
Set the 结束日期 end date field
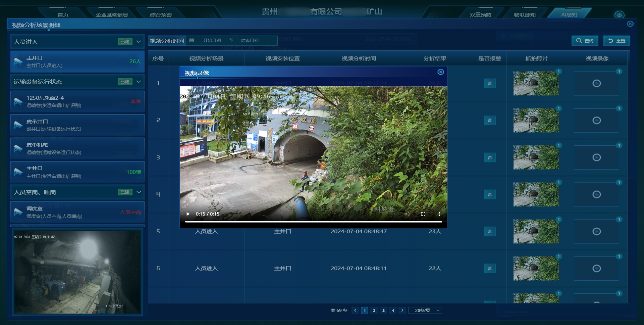[250, 40]
